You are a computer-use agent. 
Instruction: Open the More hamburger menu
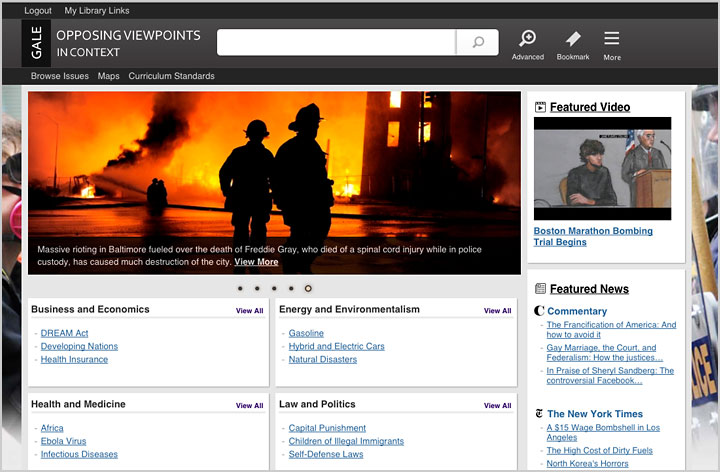pos(612,45)
